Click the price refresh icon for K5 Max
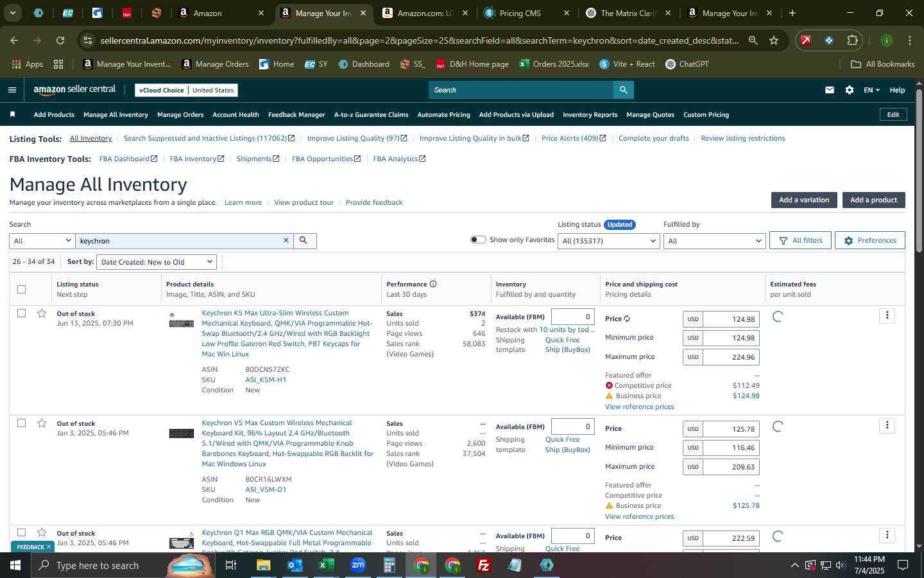The width and height of the screenshot is (924, 578). pos(627,319)
